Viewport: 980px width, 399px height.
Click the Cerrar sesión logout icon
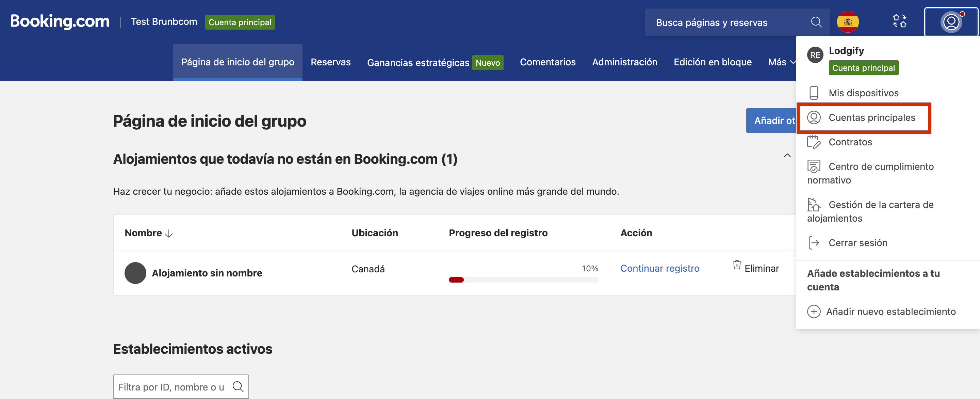tap(813, 242)
